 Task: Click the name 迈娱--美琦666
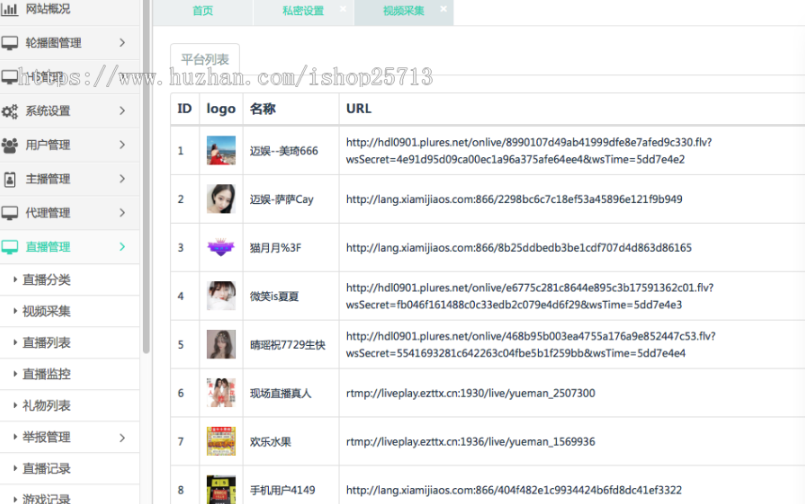click(x=284, y=151)
